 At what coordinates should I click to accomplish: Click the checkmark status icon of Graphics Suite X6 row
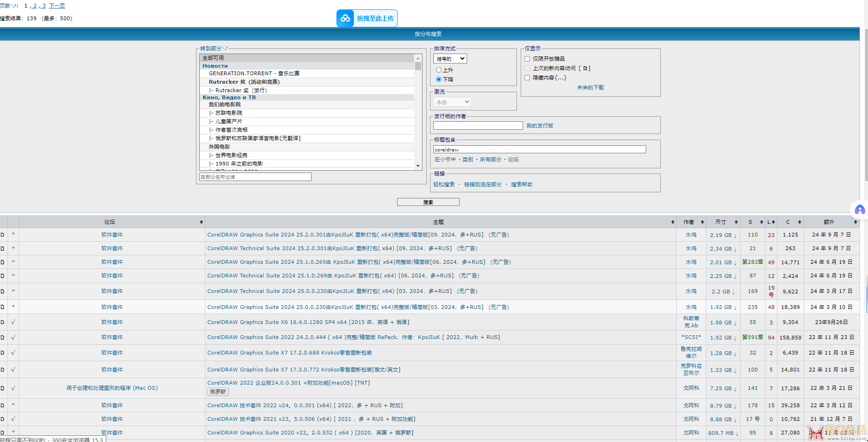click(x=13, y=322)
